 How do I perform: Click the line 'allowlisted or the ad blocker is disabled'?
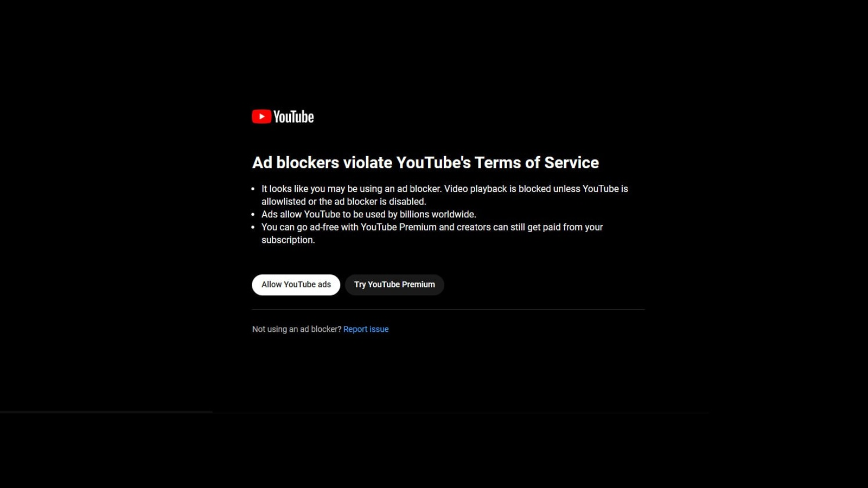point(343,202)
